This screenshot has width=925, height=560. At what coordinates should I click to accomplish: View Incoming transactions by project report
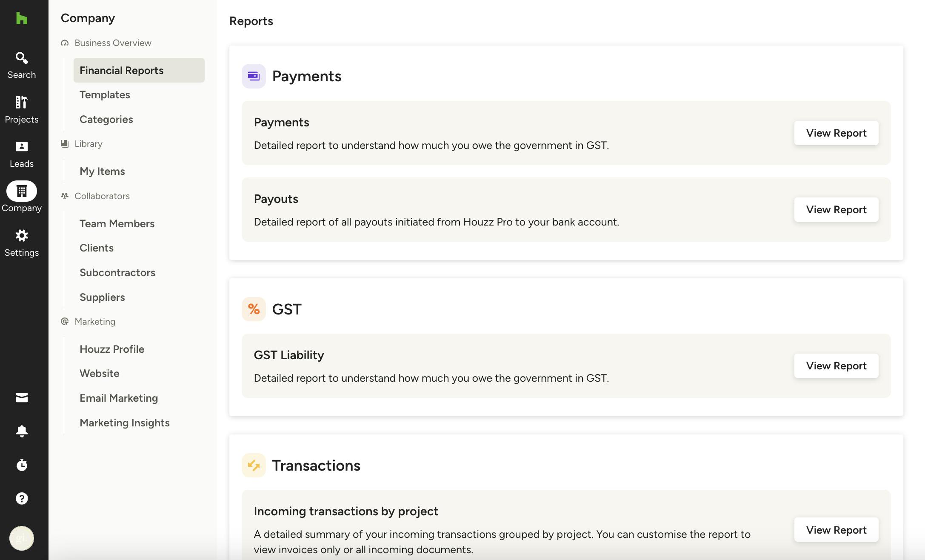pos(836,530)
